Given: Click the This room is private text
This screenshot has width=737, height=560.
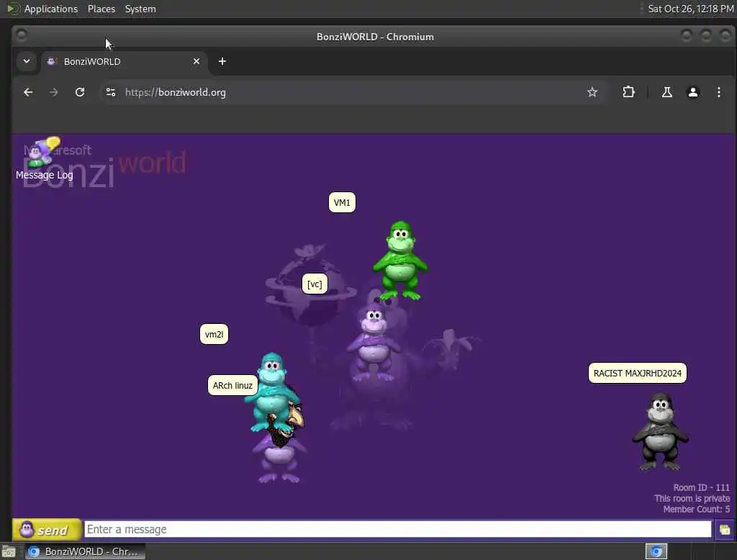Looking at the screenshot, I should click(692, 498).
